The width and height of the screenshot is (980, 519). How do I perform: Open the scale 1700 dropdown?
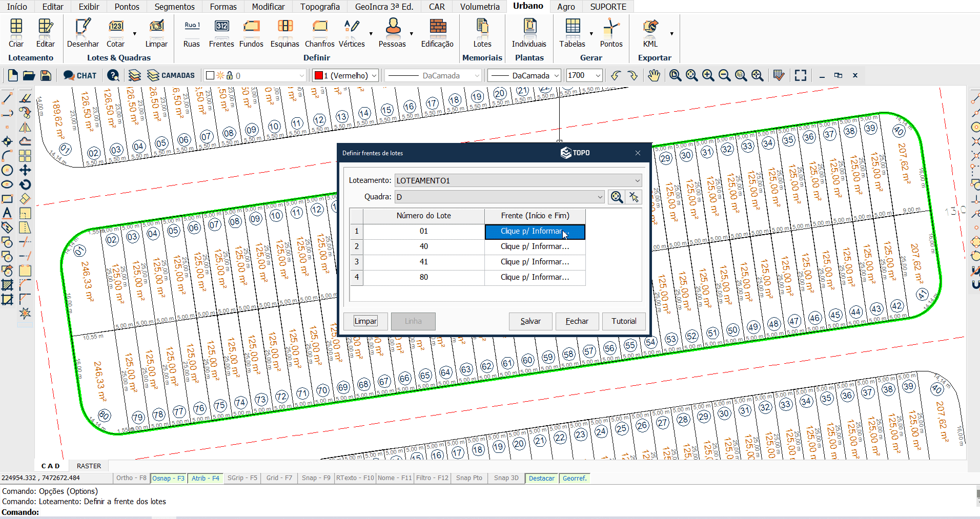[598, 75]
